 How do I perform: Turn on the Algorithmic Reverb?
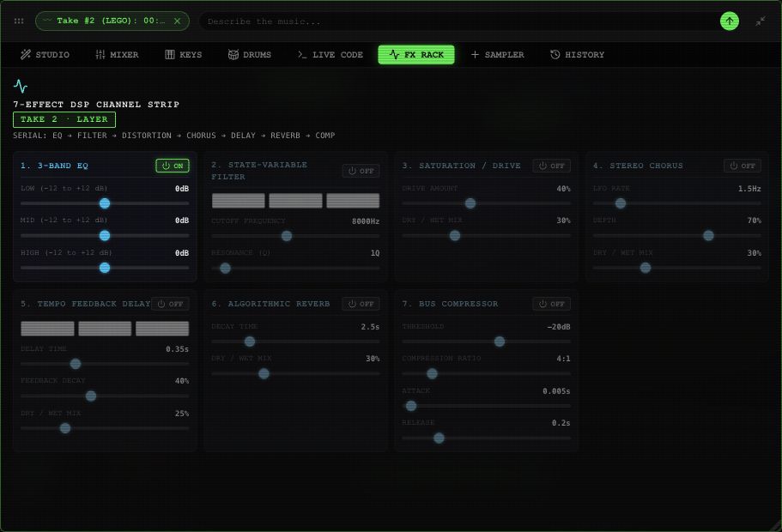tap(361, 304)
